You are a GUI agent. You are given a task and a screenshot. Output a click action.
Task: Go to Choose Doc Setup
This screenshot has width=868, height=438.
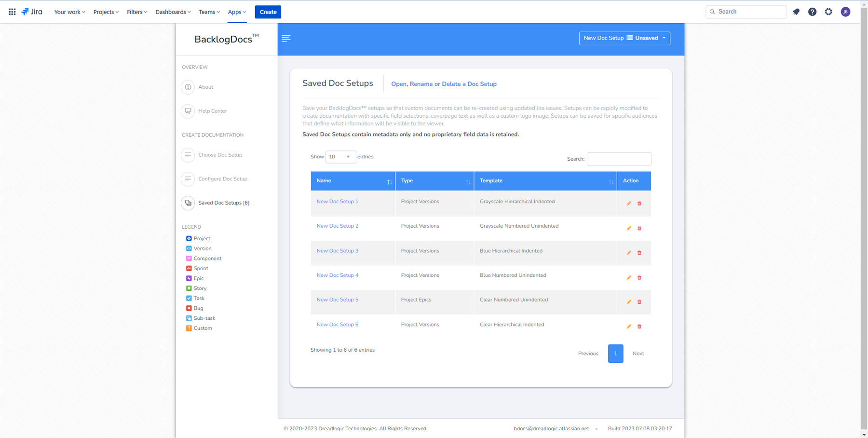coord(220,155)
